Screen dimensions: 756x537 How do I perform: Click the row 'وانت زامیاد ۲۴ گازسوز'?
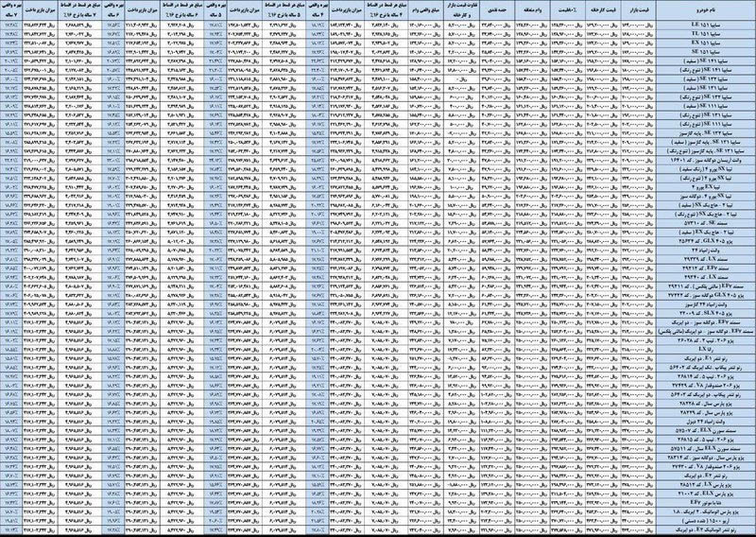point(705,305)
